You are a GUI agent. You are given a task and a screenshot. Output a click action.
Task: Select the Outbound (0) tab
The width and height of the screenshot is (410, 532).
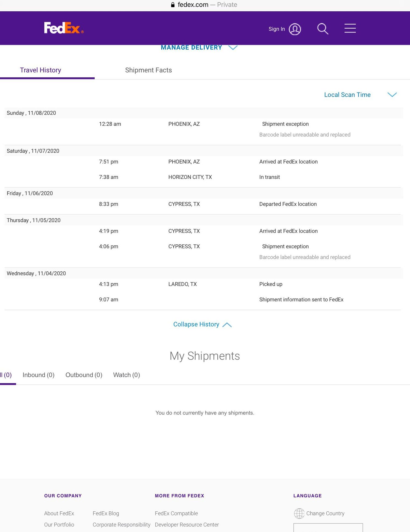click(84, 375)
